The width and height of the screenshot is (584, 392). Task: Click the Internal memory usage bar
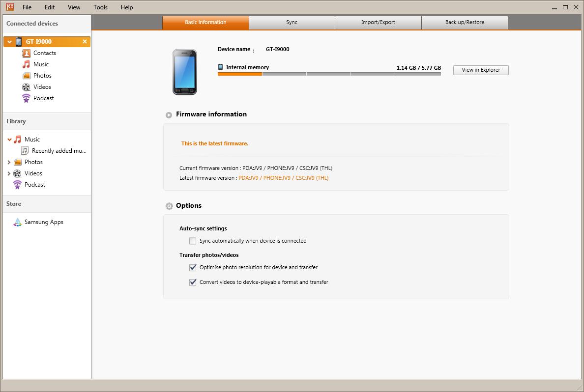(x=329, y=74)
